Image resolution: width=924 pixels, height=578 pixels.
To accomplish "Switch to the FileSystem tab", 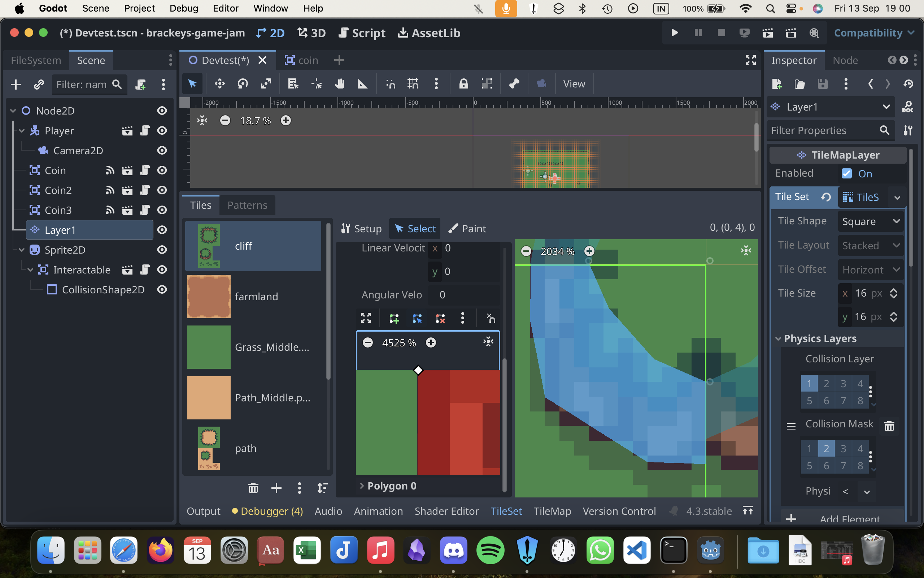I will pyautogui.click(x=36, y=60).
